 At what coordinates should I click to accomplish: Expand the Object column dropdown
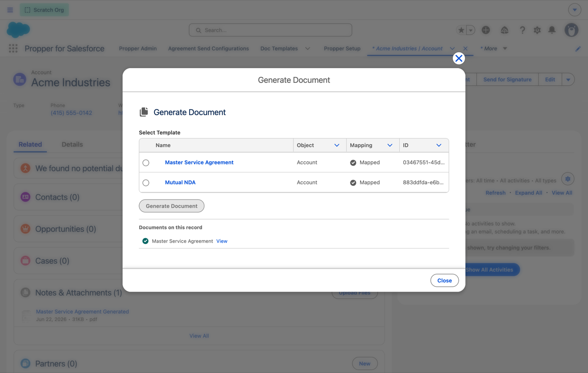click(337, 146)
